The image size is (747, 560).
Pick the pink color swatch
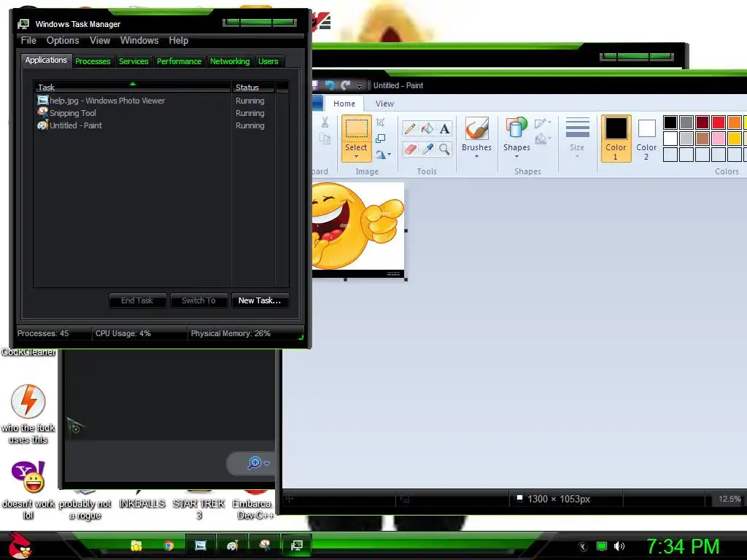[719, 139]
